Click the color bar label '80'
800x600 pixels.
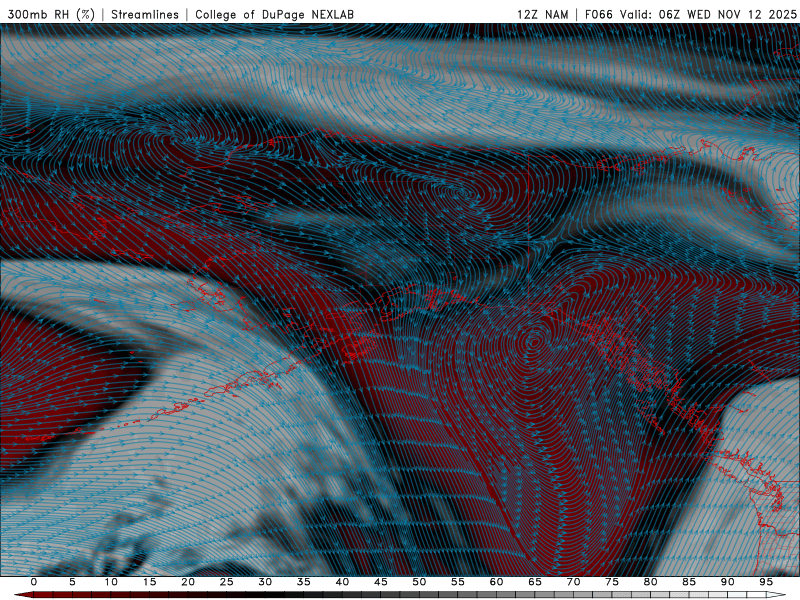point(650,582)
